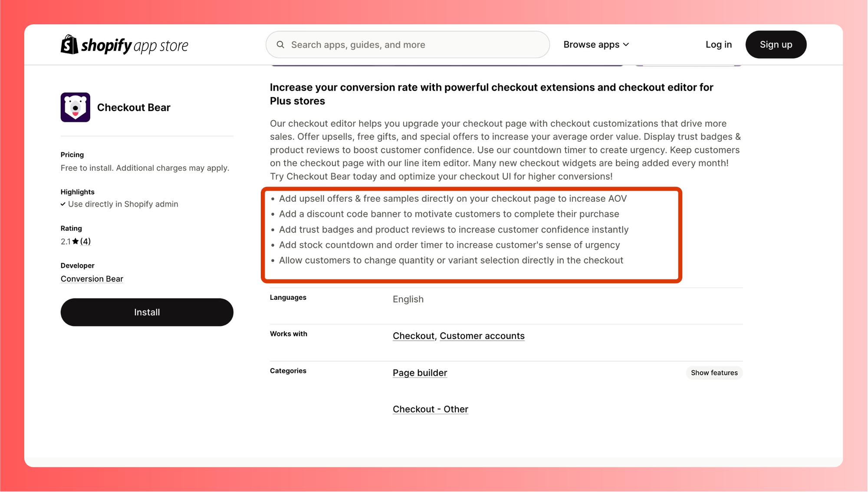
Task: Click the Install button
Action: pos(147,312)
